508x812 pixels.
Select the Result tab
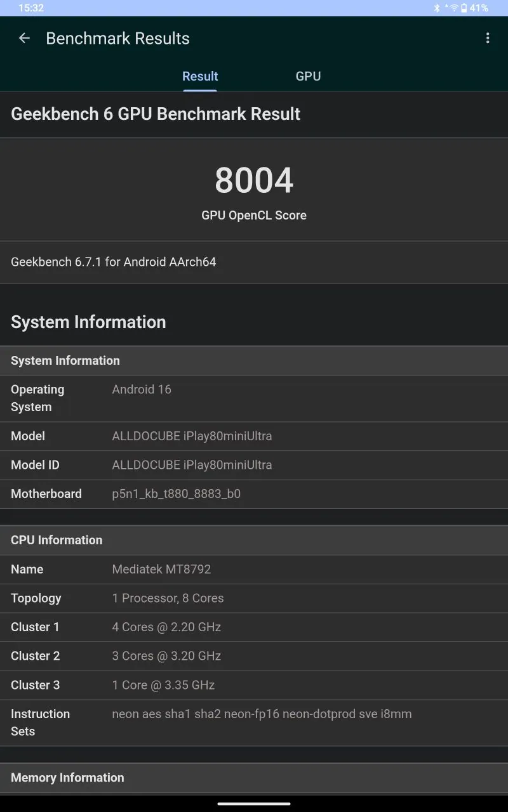click(x=200, y=76)
